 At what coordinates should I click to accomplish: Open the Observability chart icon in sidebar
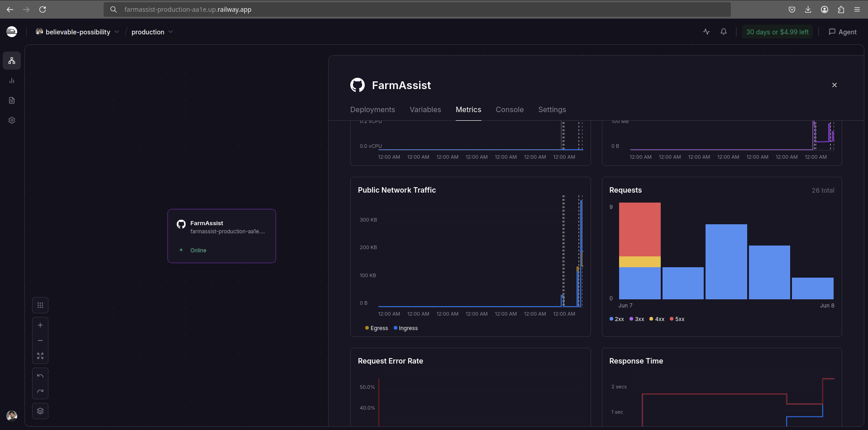click(x=12, y=80)
